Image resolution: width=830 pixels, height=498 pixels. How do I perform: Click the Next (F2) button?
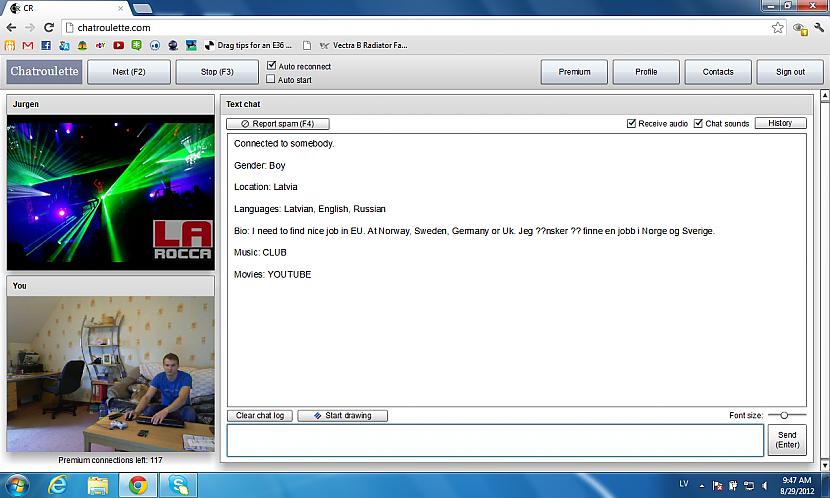[x=129, y=72]
